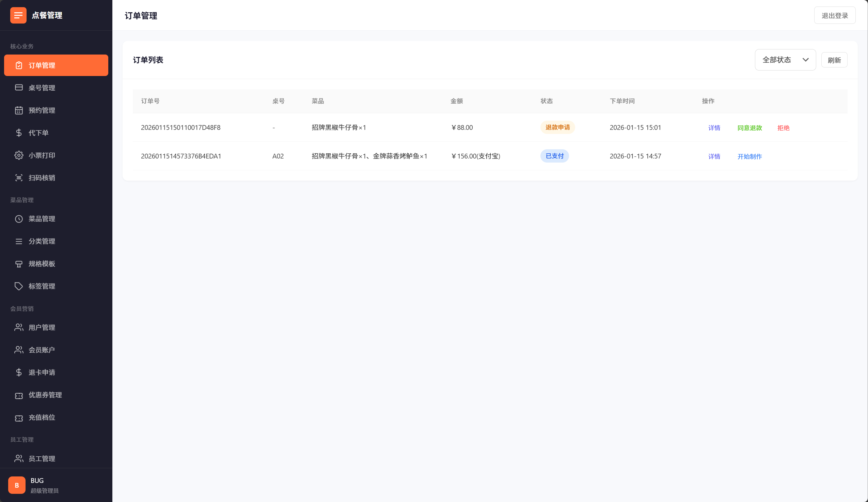
Task: Click 开始制作 for table A02 order
Action: pos(749,156)
